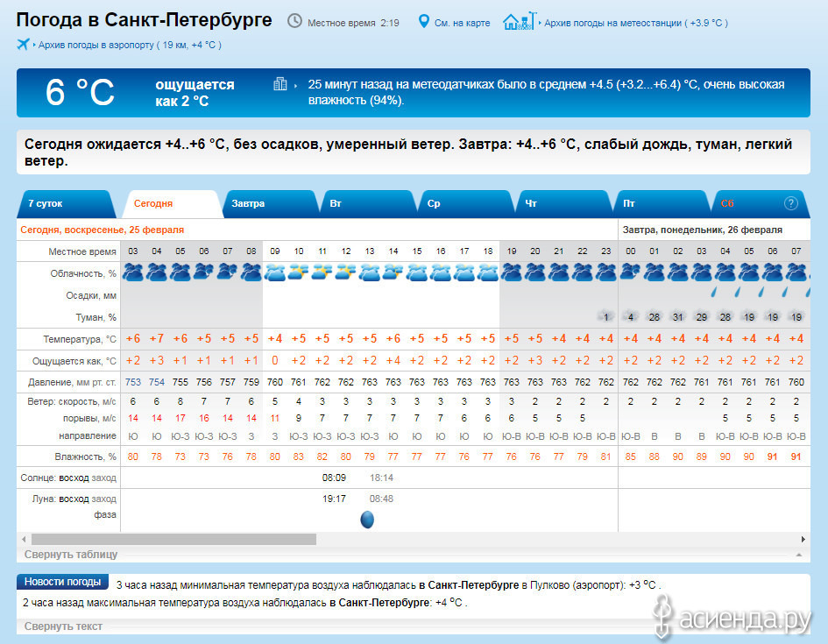Click the Облачность, % row label
This screenshot has height=644, width=828.
(83, 273)
